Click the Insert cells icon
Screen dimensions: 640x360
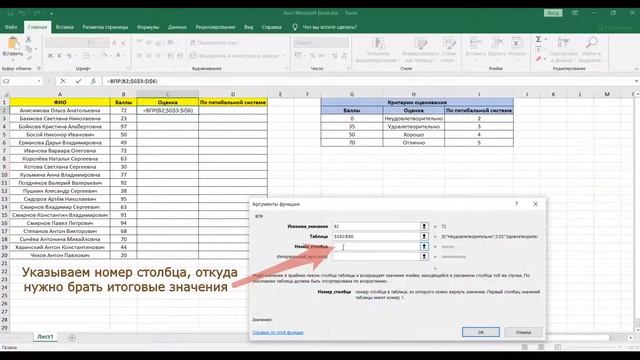click(x=475, y=43)
